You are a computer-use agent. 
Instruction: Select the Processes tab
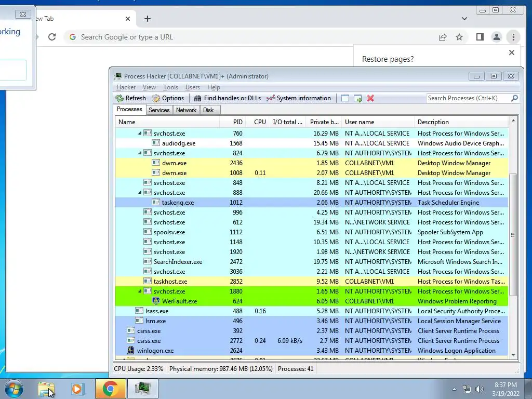tap(129, 109)
